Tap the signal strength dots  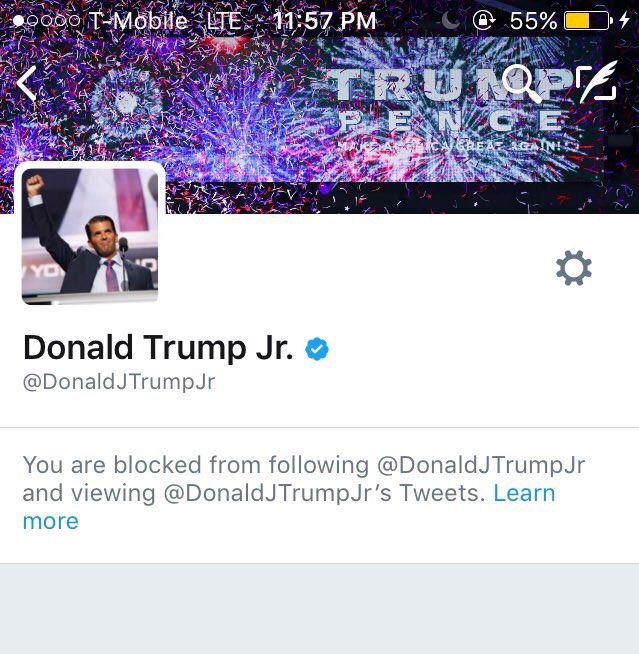(x=47, y=20)
